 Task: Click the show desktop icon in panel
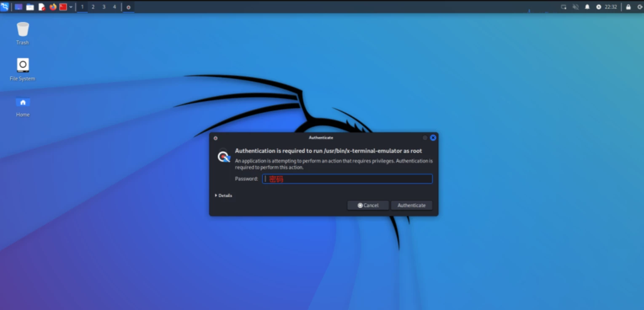coord(19,7)
